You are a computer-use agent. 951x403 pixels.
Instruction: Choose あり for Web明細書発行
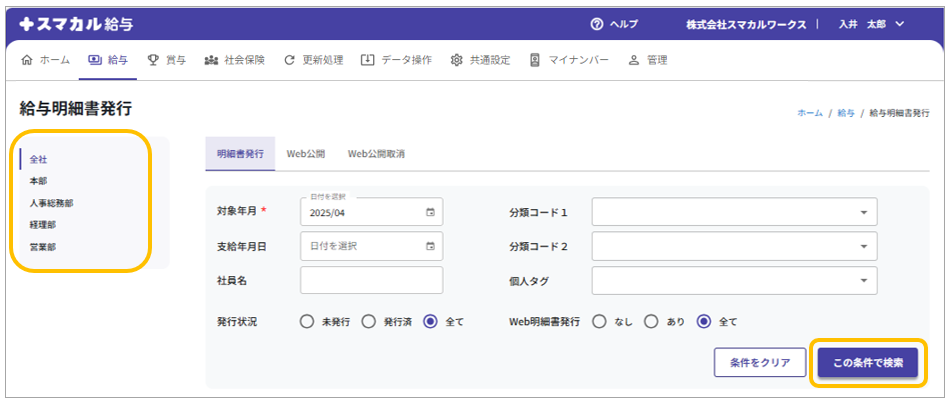(650, 322)
